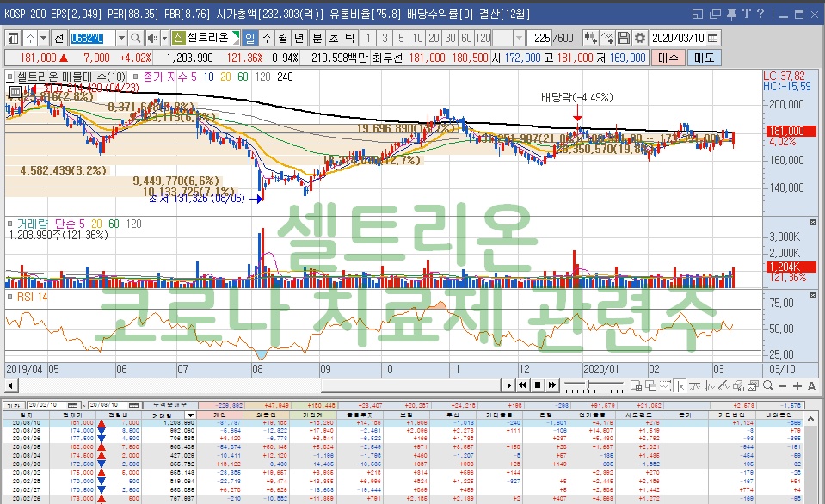Screen dimensions: 825x504
Task: Open the calendar picker next to 2020/03/10
Action: (713, 38)
